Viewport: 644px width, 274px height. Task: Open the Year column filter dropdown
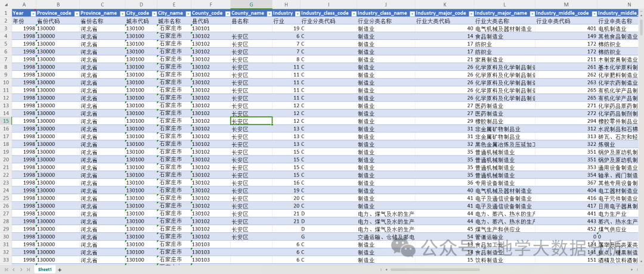pyautogui.click(x=33, y=13)
